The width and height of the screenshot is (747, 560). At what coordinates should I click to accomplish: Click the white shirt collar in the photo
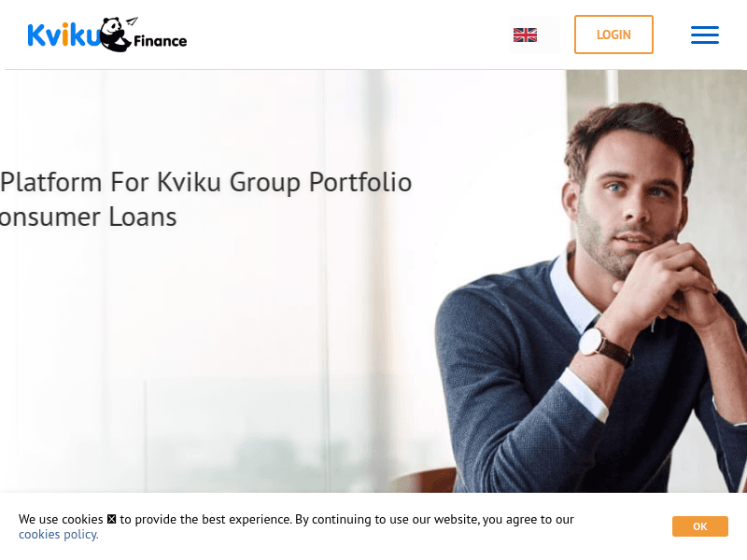[571, 295]
